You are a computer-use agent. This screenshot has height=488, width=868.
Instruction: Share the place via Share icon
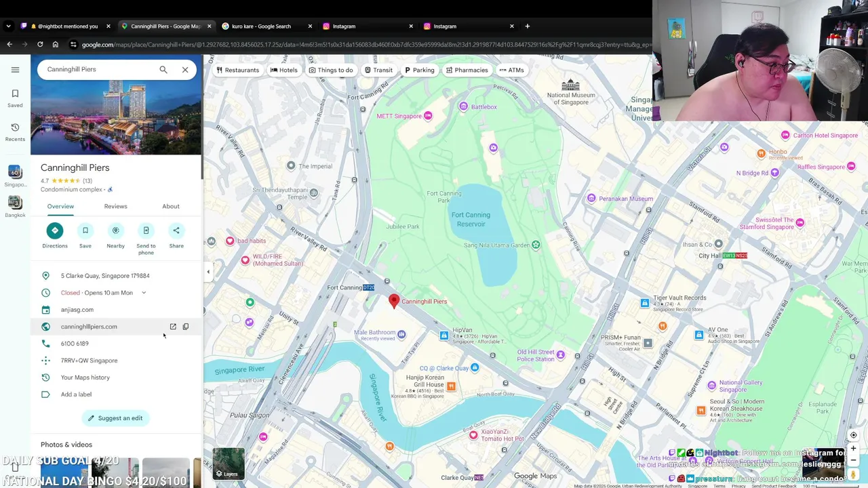coord(176,230)
